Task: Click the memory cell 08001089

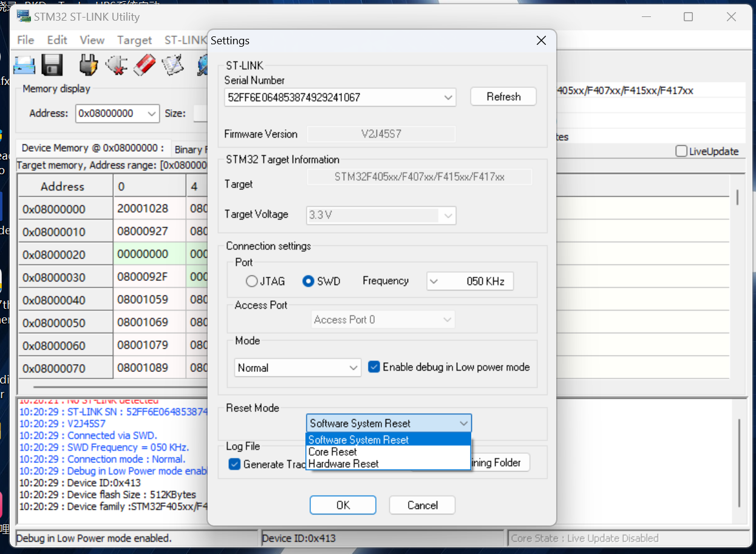Action: (149, 368)
